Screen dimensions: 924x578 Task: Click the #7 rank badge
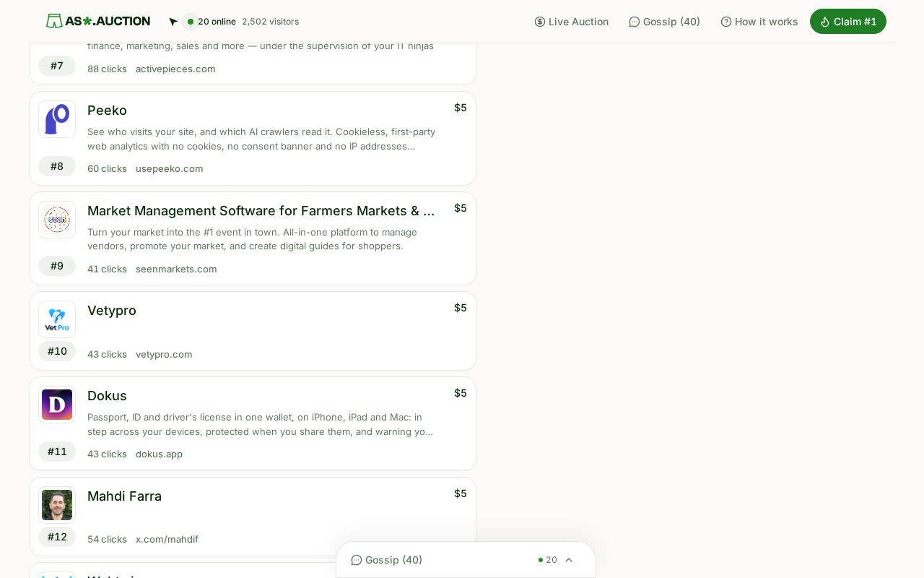(x=57, y=66)
